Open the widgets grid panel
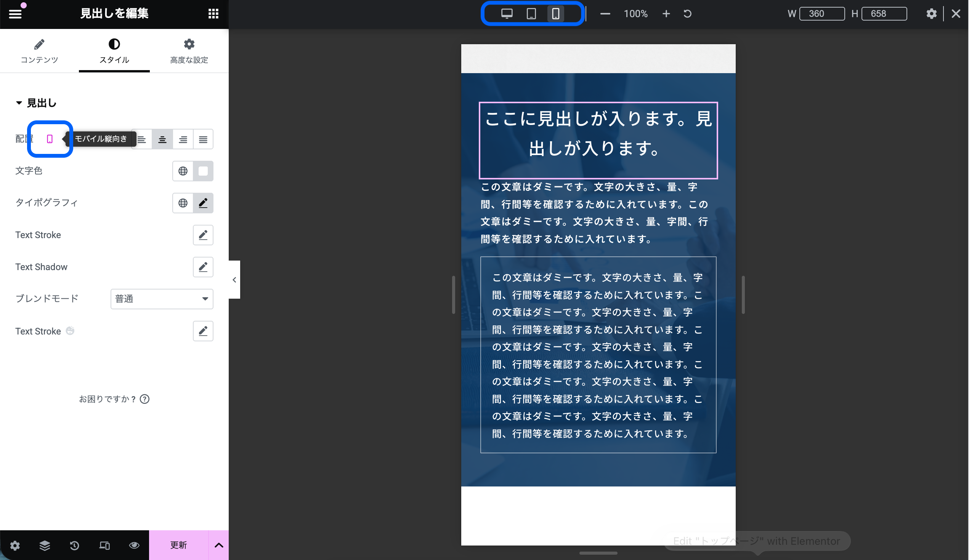This screenshot has width=969, height=560. (x=213, y=14)
